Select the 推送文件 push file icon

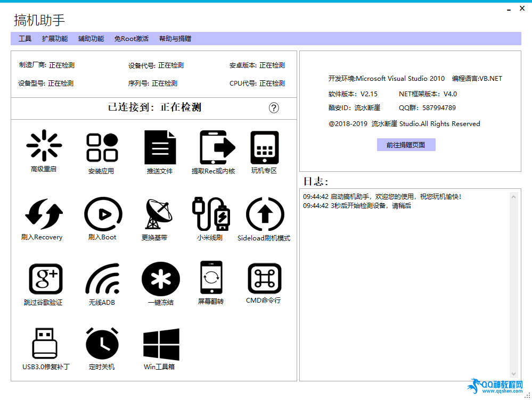pyautogui.click(x=160, y=147)
